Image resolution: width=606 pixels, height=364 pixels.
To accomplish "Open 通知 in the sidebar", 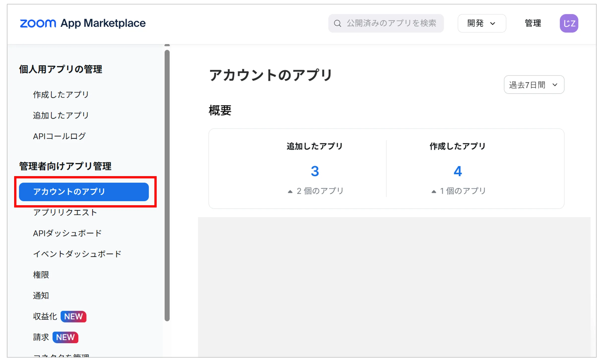I will tap(41, 296).
